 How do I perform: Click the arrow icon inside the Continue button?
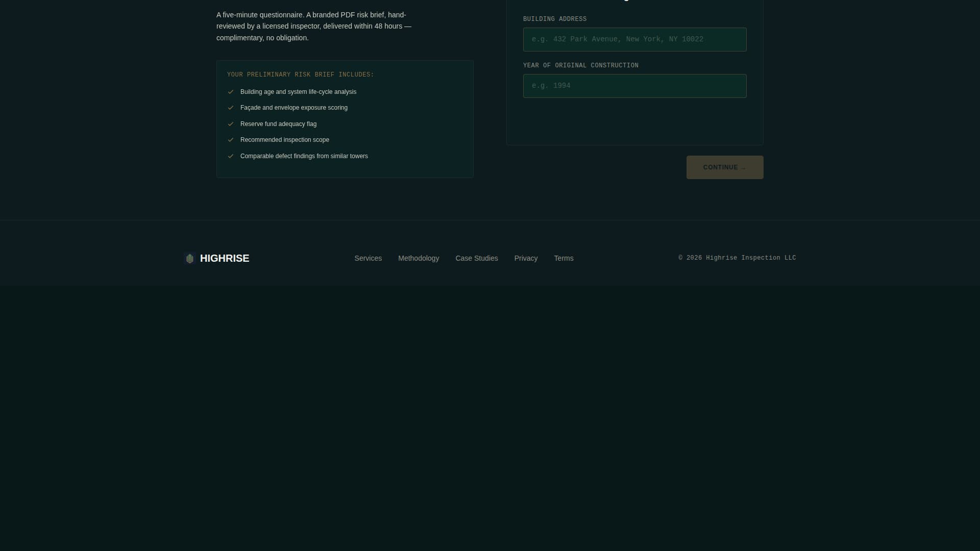tap(743, 167)
